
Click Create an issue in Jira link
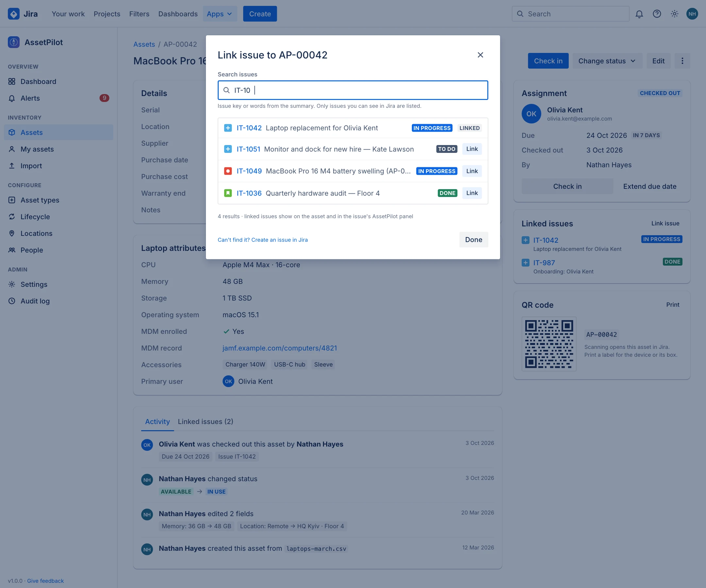pyautogui.click(x=262, y=240)
